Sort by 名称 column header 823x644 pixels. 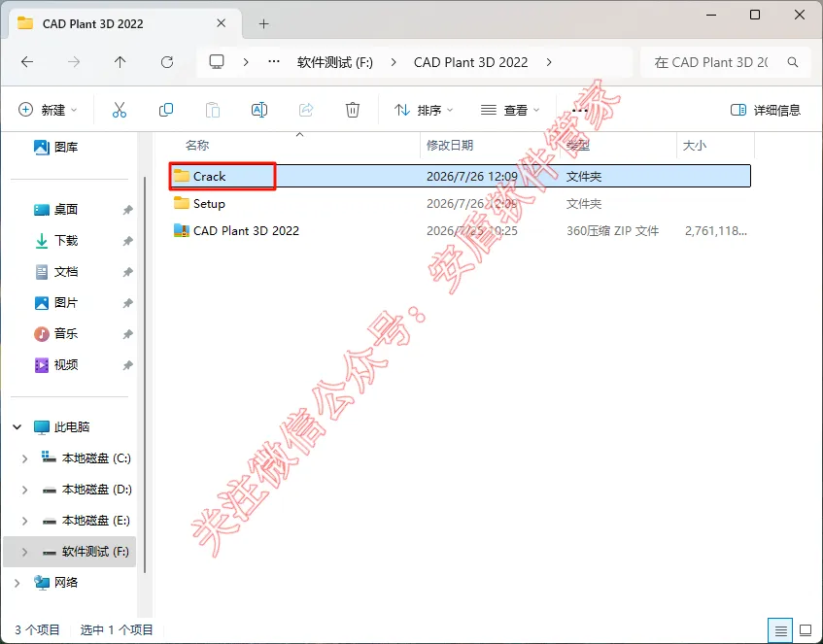click(197, 145)
